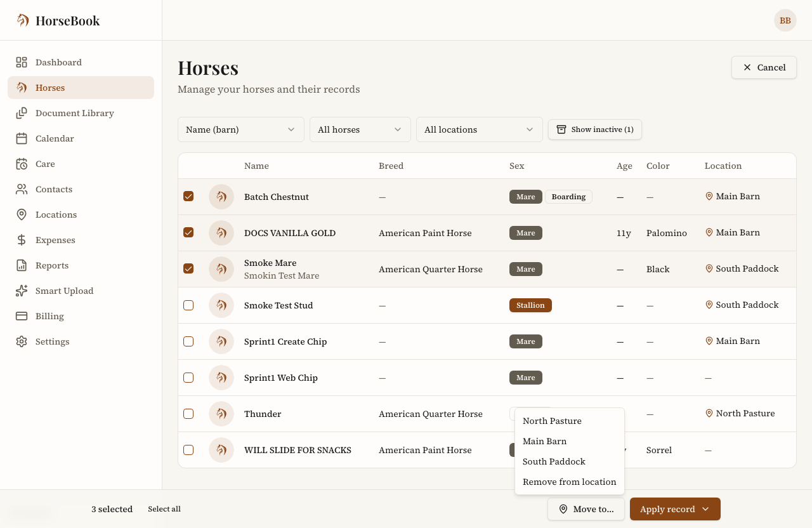This screenshot has height=528, width=812.
Task: Click the 11y age value
Action: tap(624, 233)
